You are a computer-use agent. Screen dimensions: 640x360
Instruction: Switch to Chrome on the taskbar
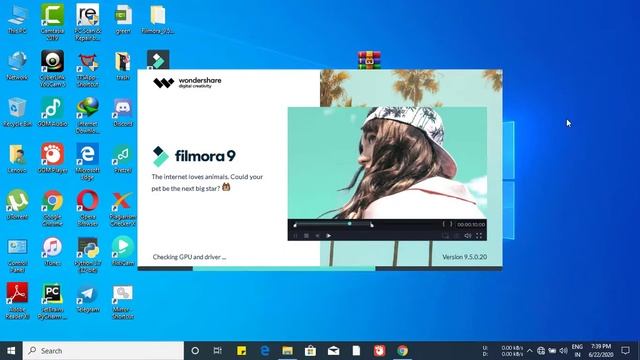coord(402,351)
